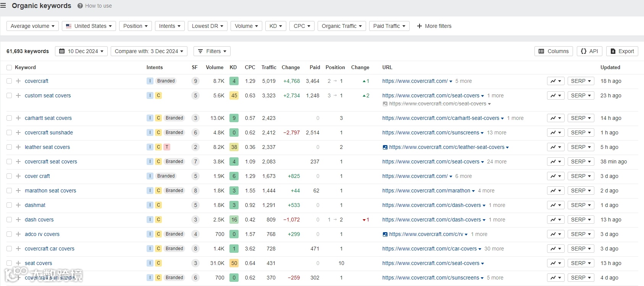Screen dimensions: 644x286
Task: Sort the table by Volume column
Action: 215,68
